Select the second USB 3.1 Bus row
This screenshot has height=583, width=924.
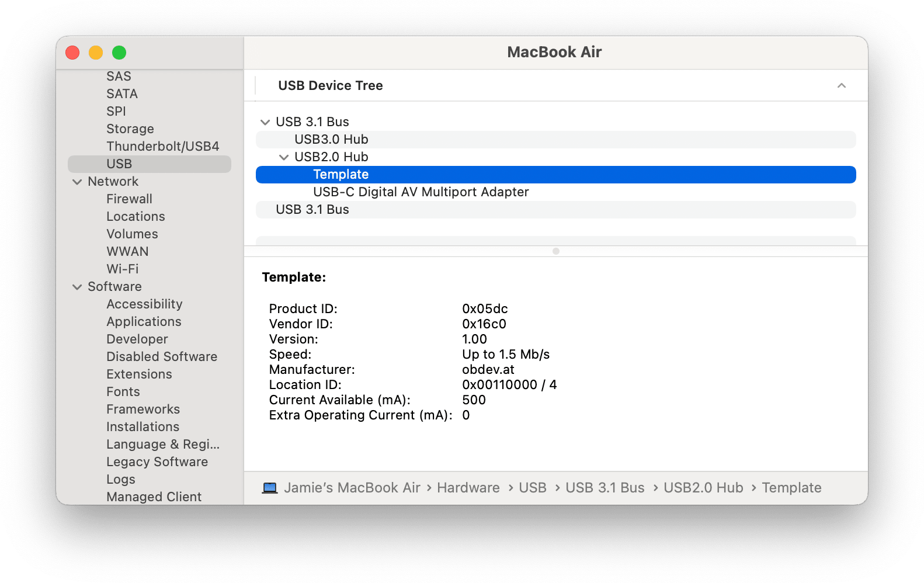click(x=556, y=210)
